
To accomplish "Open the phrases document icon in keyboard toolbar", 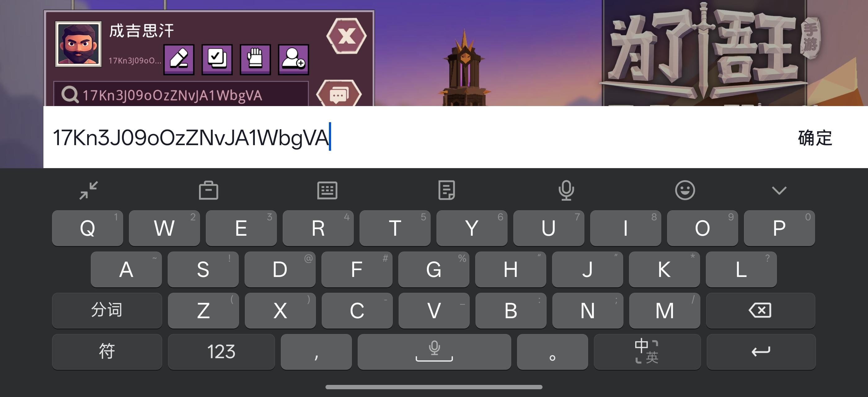I will click(446, 190).
